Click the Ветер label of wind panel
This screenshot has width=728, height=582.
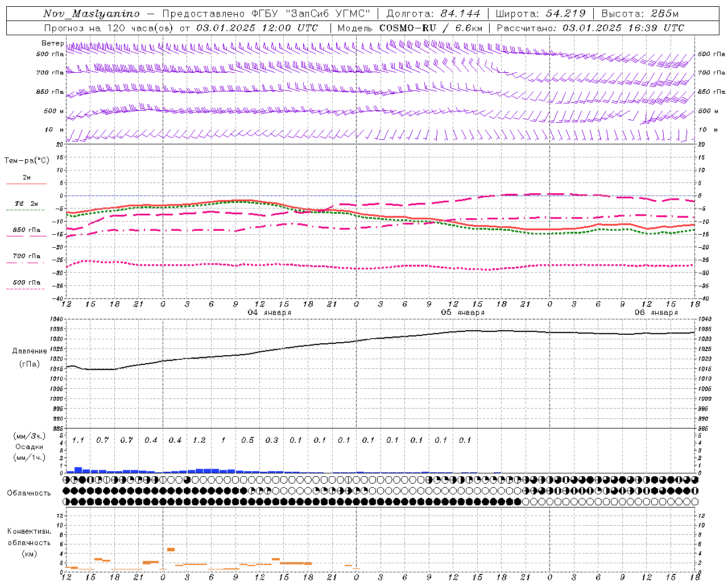52,43
